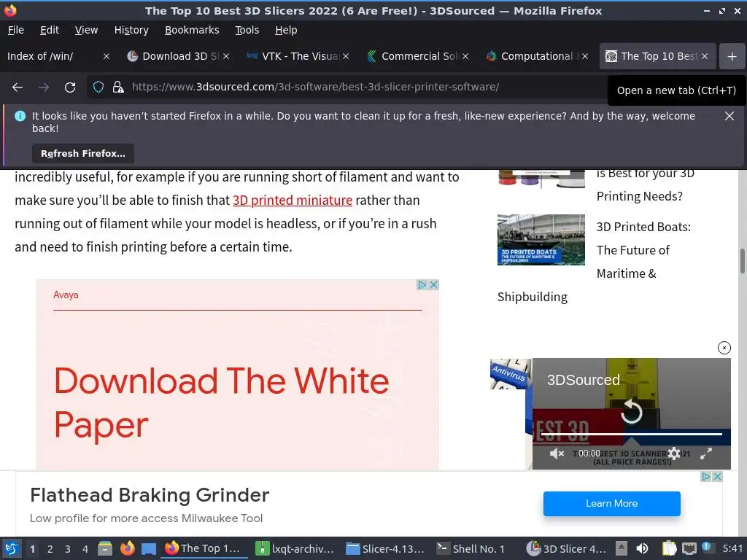Open the LXQt application menu
The height and width of the screenshot is (560, 747).
click(12, 548)
